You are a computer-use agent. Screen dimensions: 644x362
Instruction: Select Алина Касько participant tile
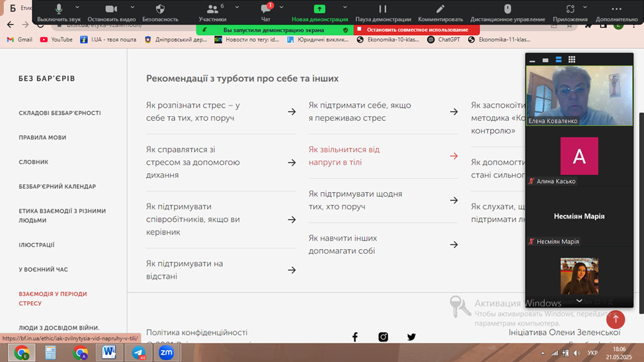coord(579,157)
